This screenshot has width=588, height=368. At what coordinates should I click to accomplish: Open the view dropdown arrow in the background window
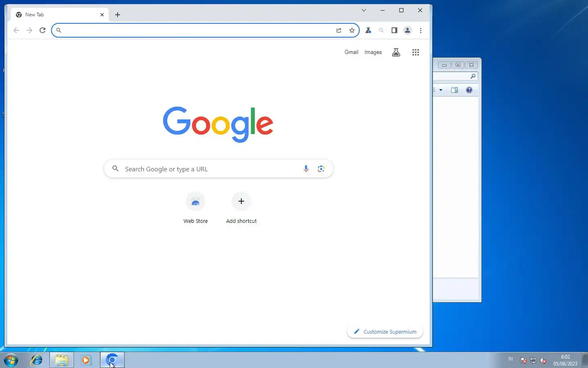coord(441,90)
